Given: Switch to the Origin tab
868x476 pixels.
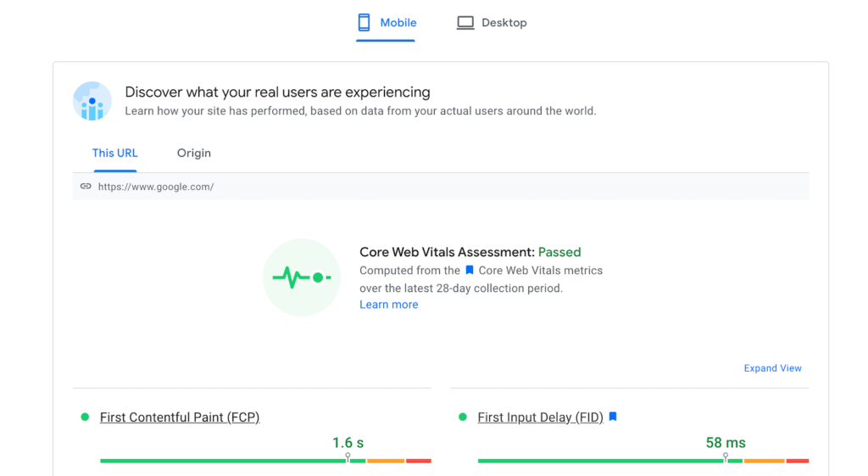Looking at the screenshot, I should (x=194, y=154).
